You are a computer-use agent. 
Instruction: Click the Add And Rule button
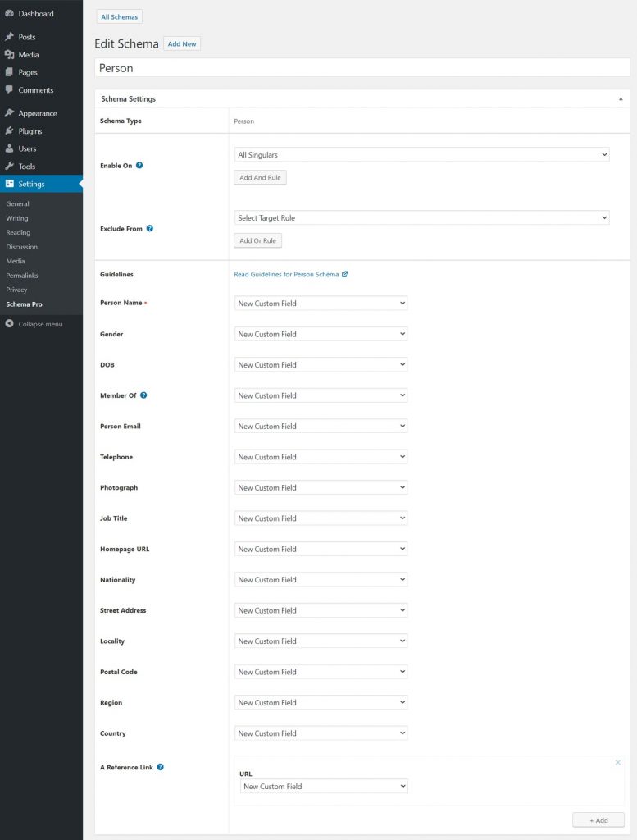tap(260, 177)
